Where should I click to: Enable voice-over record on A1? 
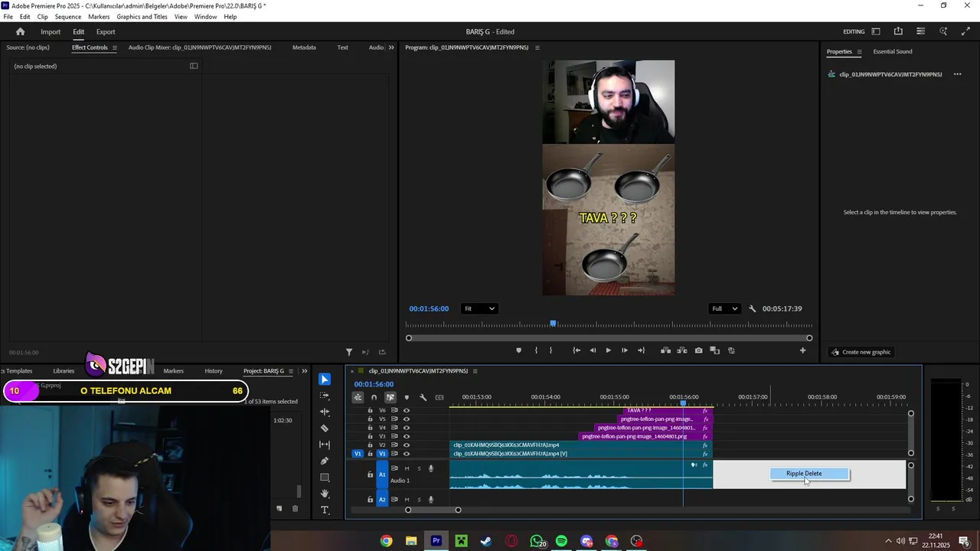(431, 468)
